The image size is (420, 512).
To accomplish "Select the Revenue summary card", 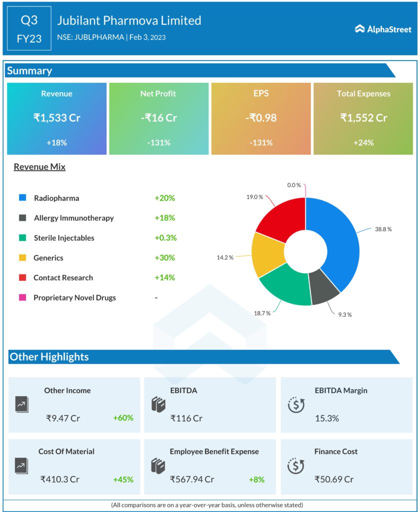I will pyautogui.click(x=56, y=118).
